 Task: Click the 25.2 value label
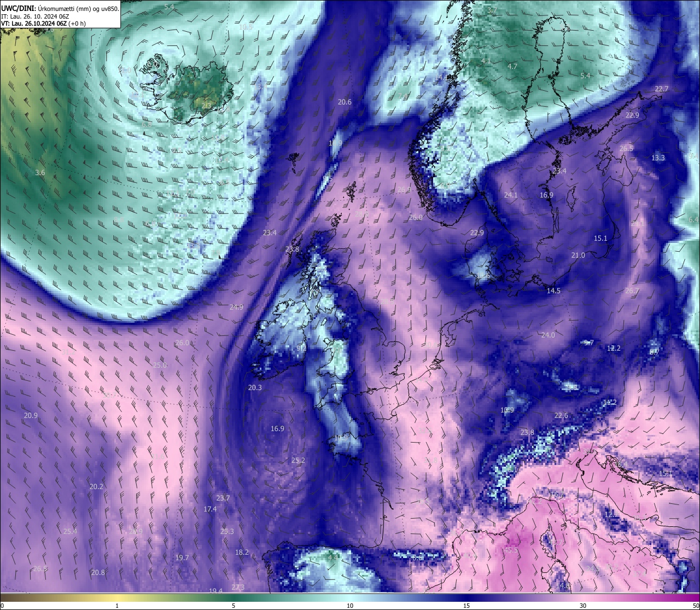[298, 461]
